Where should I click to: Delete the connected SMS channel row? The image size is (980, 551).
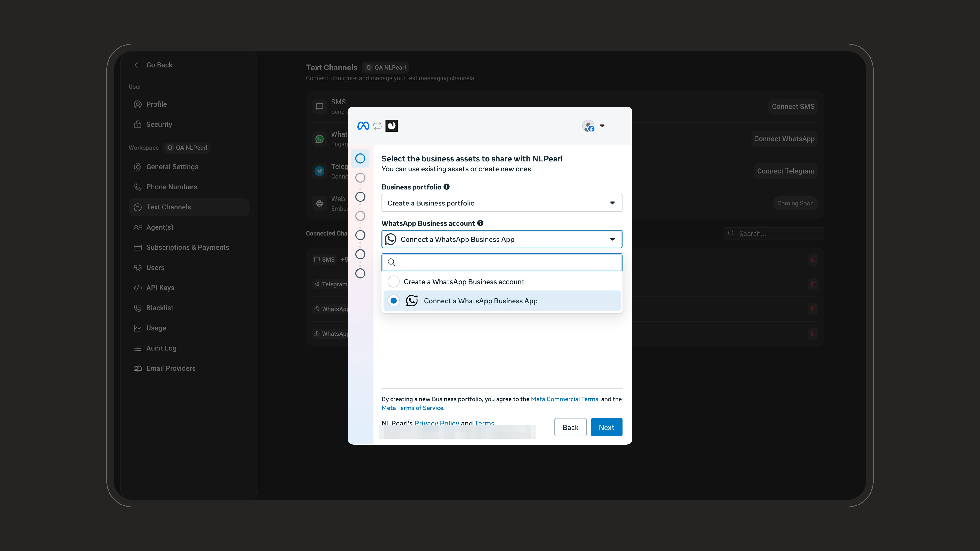[x=813, y=260]
